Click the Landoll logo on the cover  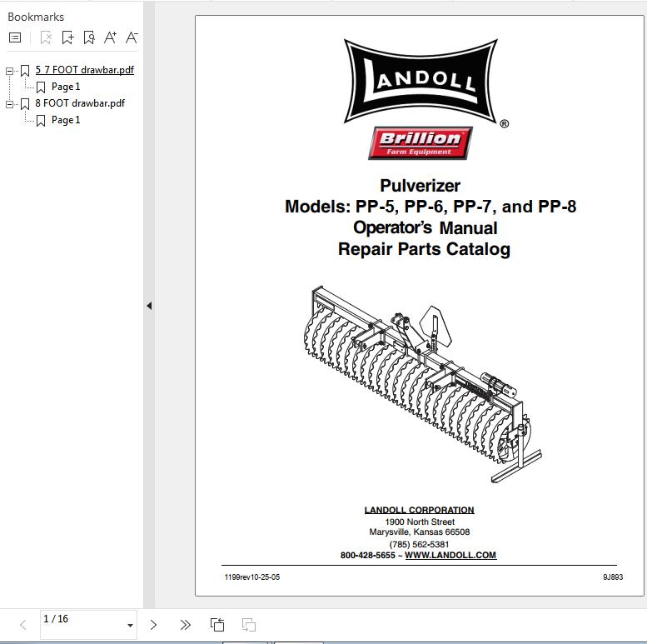tap(421, 82)
